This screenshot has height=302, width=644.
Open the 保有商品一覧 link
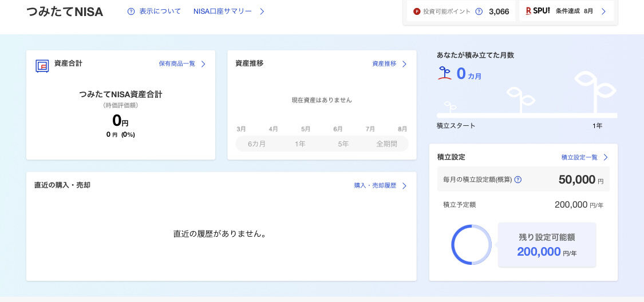tap(177, 64)
